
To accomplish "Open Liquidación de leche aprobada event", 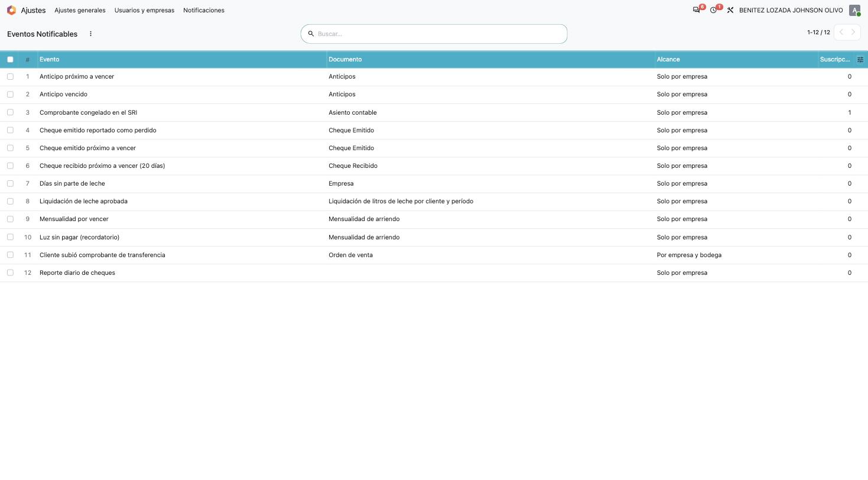I will pyautogui.click(x=83, y=201).
